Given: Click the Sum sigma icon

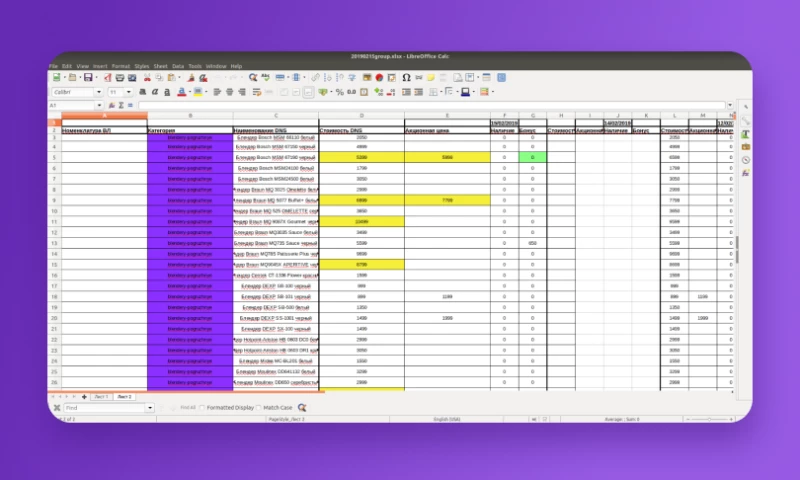Looking at the screenshot, I should 121,105.
